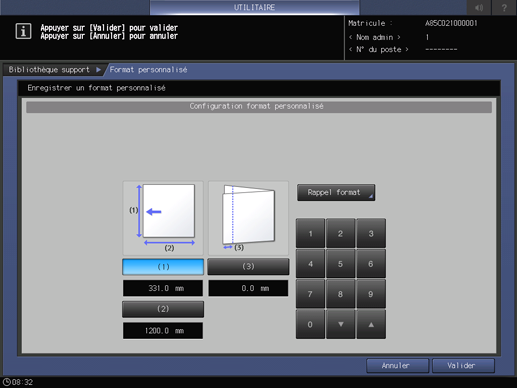Viewport: 517px width, 388px height.
Task: Select the Format personnalisé breadcrumb
Action: point(148,70)
